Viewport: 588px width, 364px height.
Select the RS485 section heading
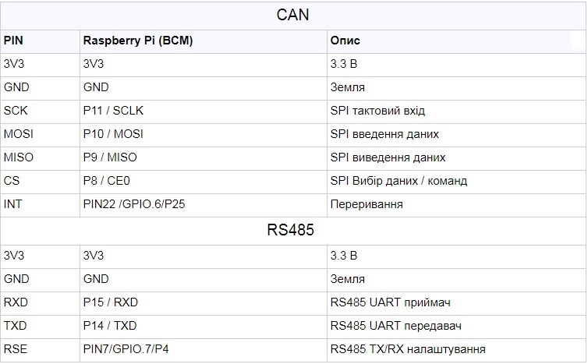point(290,230)
